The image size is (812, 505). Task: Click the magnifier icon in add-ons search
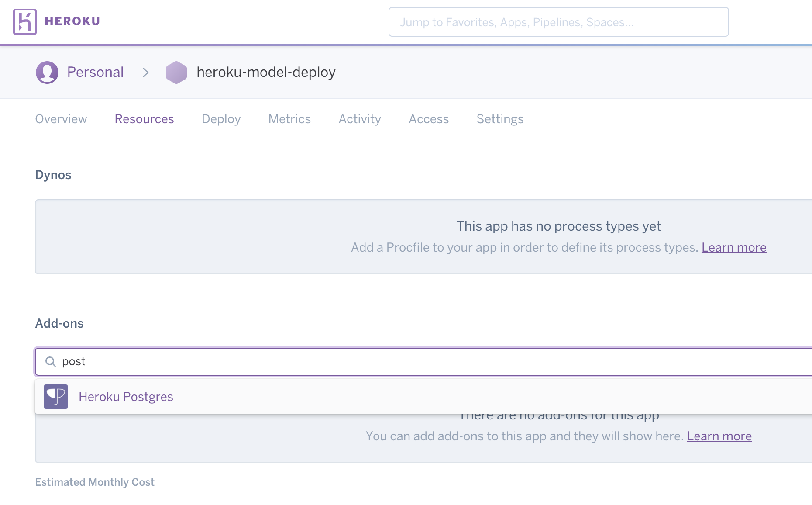pyautogui.click(x=51, y=362)
